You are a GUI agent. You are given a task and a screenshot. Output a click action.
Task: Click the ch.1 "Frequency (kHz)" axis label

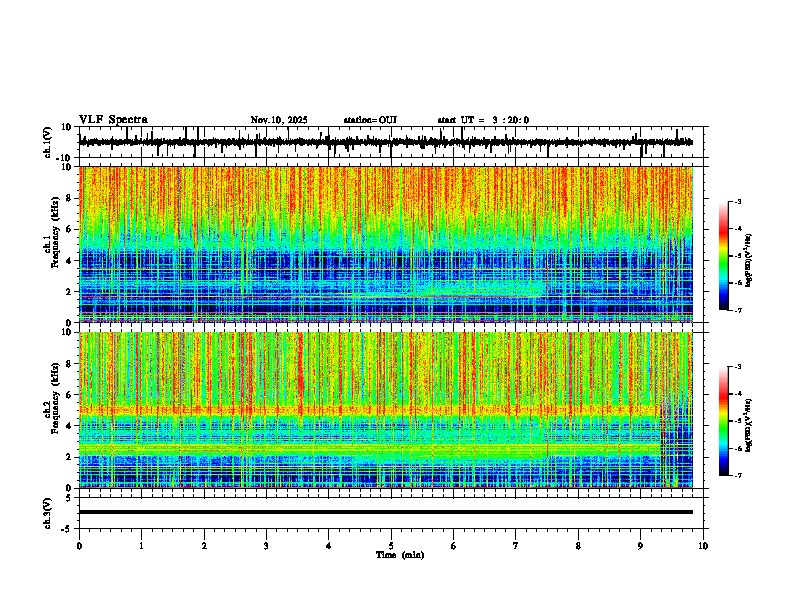tap(55, 232)
